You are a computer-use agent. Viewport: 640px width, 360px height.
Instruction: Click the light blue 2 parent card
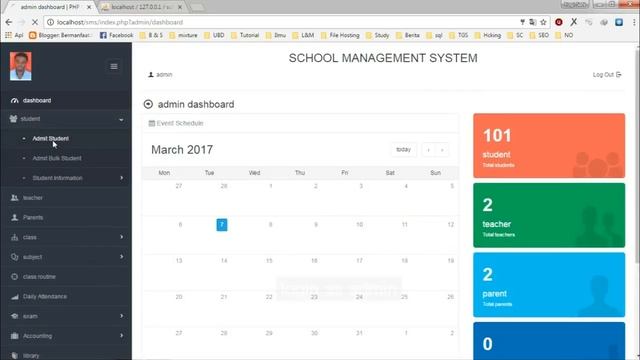(549, 285)
